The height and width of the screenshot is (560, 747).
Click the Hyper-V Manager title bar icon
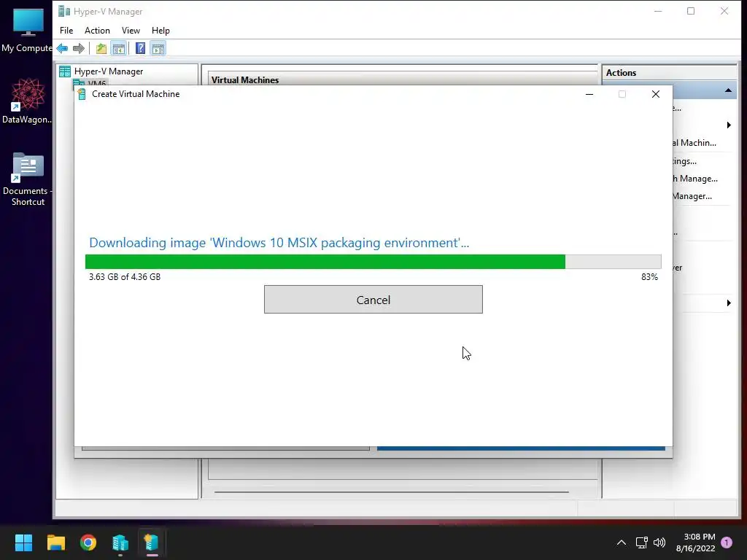[64, 12]
